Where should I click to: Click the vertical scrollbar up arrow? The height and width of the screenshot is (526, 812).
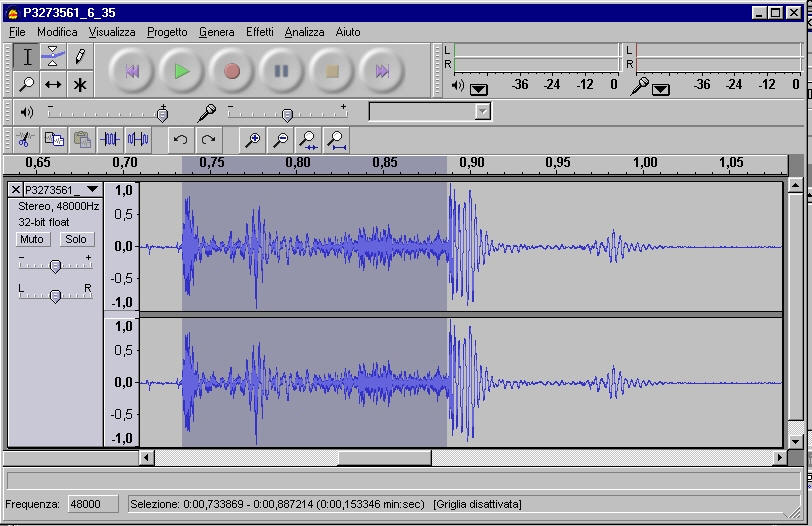796,185
